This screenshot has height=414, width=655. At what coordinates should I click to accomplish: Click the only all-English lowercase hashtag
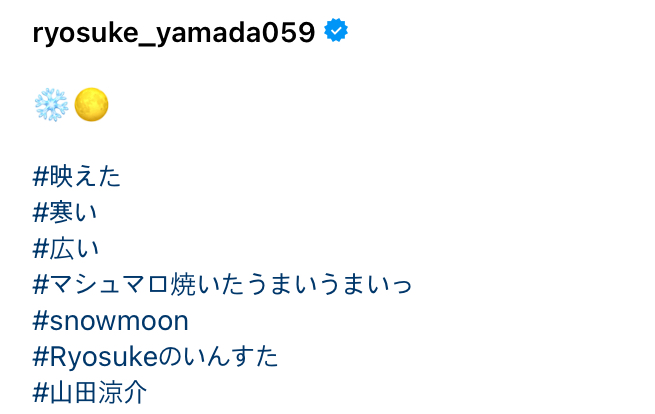tap(111, 321)
